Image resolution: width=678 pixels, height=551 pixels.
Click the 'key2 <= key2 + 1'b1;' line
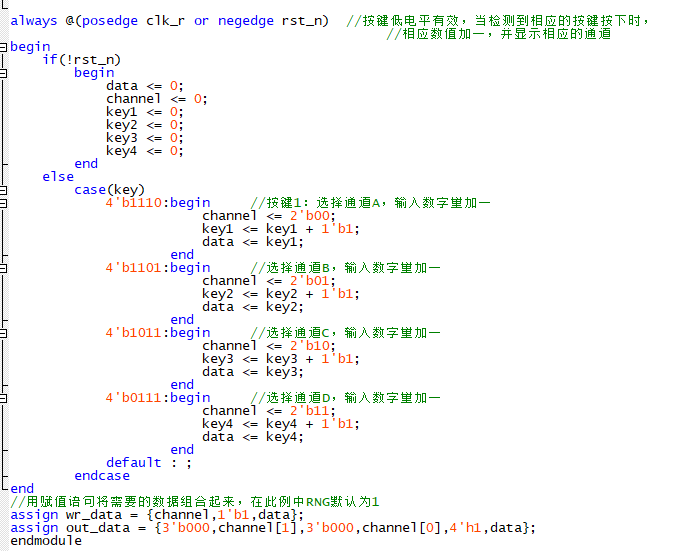coord(281,294)
